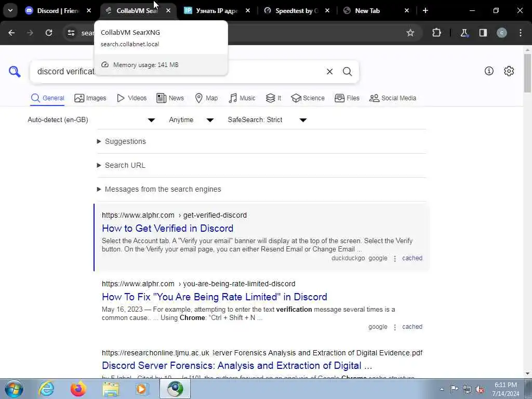
Task: Select the News search category
Action: coord(170,98)
